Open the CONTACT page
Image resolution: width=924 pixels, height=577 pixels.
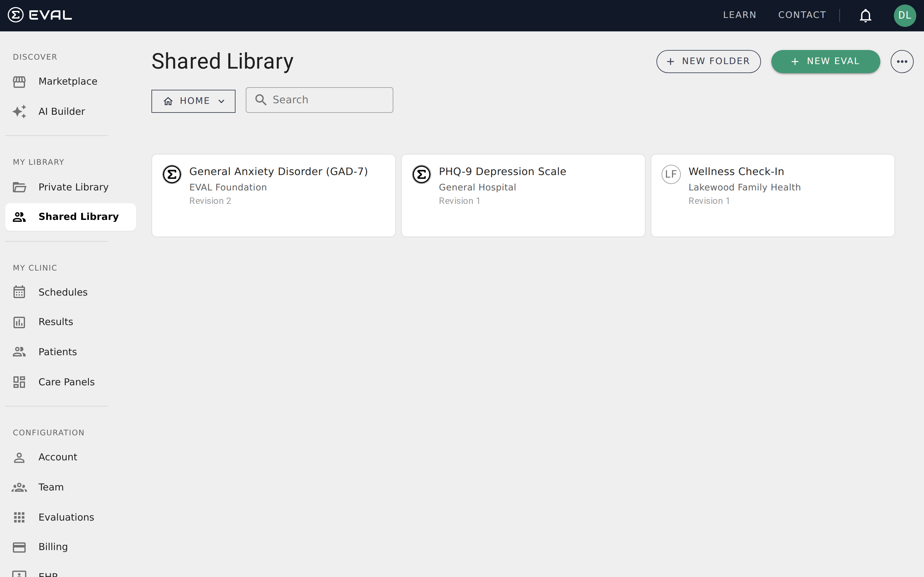802,15
